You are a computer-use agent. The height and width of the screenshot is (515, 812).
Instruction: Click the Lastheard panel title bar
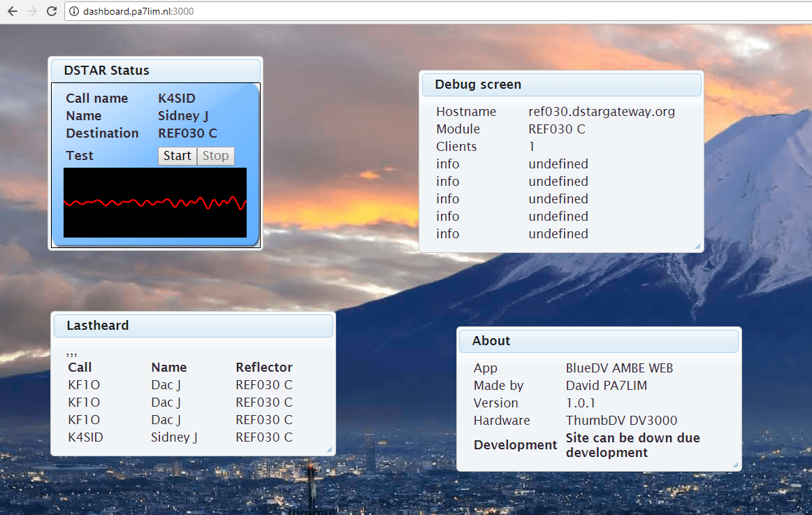[x=194, y=326]
